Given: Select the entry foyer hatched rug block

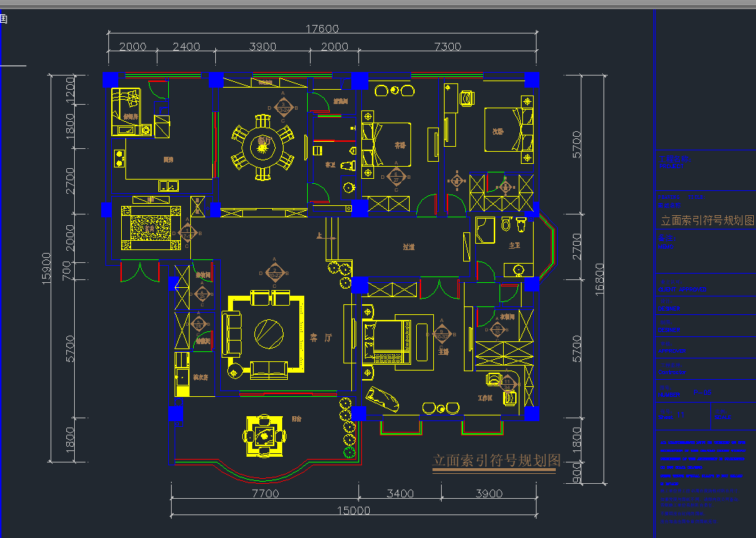Looking at the screenshot, I should (x=151, y=228).
